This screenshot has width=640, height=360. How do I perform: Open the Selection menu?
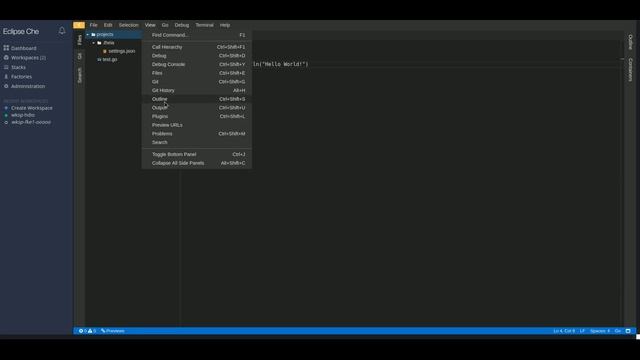click(129, 25)
